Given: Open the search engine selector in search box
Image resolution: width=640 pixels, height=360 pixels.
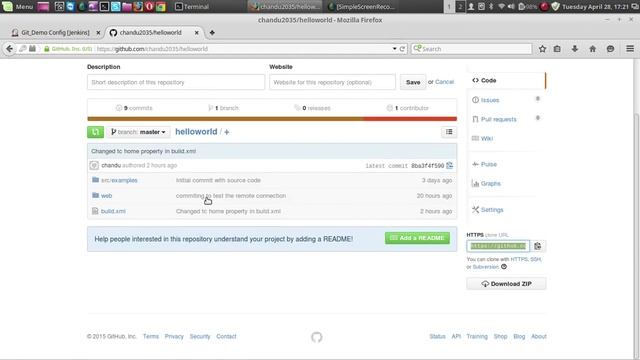Looking at the screenshot, I should tap(417, 49).
